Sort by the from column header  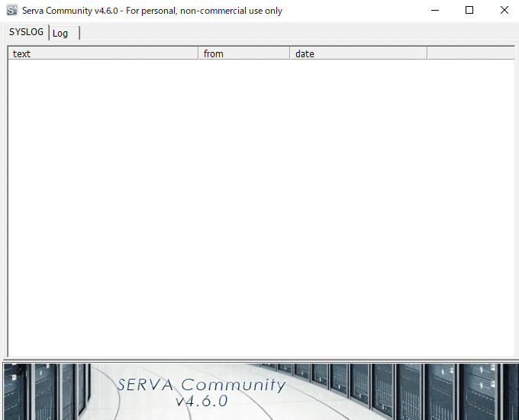click(244, 53)
